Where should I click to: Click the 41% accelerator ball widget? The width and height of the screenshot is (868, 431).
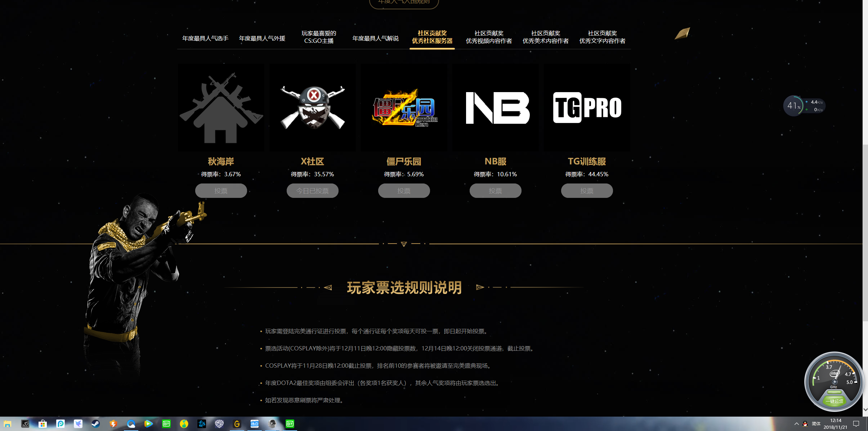[793, 105]
